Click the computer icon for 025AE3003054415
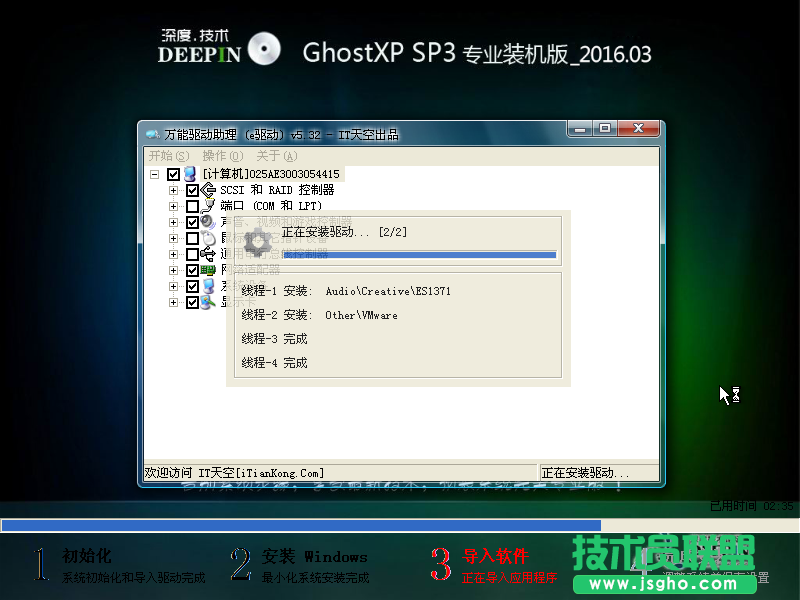Screen dimensions: 800x600 click(x=190, y=173)
